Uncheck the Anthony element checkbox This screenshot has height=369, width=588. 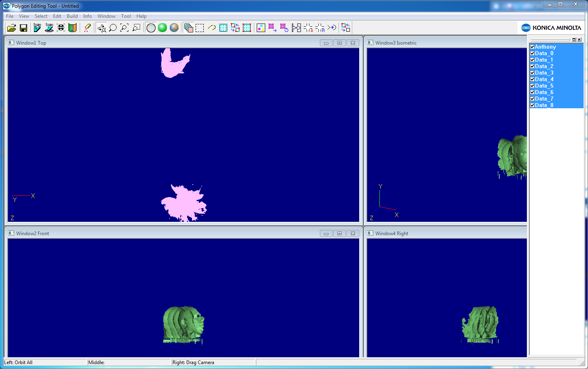coord(533,47)
